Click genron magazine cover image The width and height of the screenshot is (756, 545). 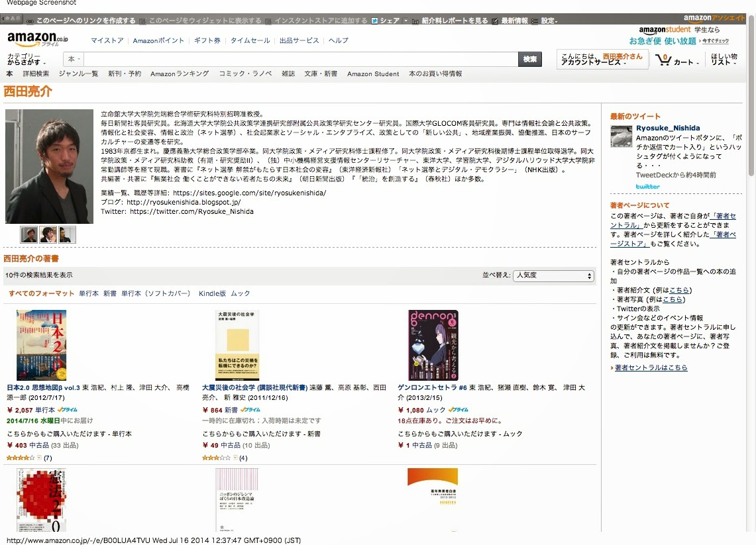(x=433, y=345)
